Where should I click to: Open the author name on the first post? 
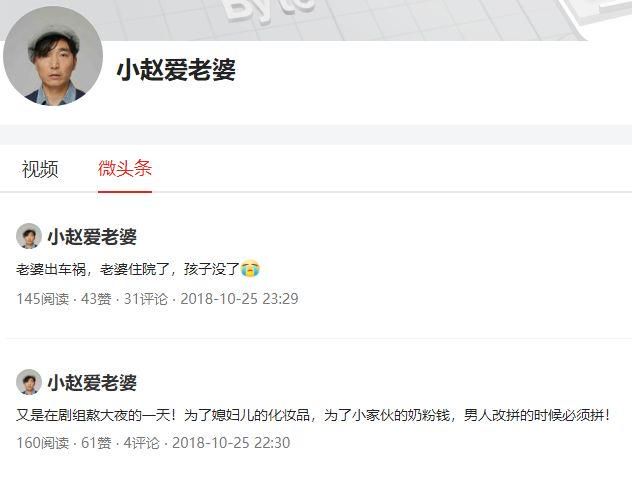click(x=92, y=237)
